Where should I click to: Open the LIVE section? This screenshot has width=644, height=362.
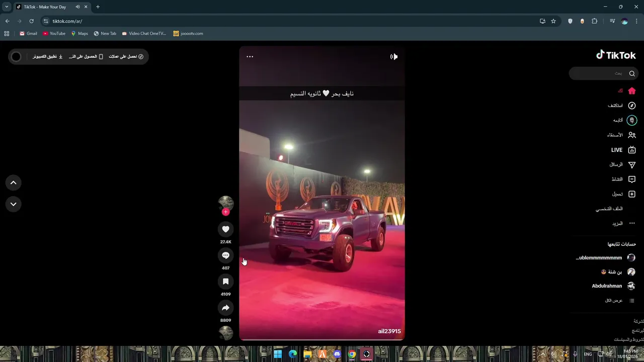(x=623, y=150)
